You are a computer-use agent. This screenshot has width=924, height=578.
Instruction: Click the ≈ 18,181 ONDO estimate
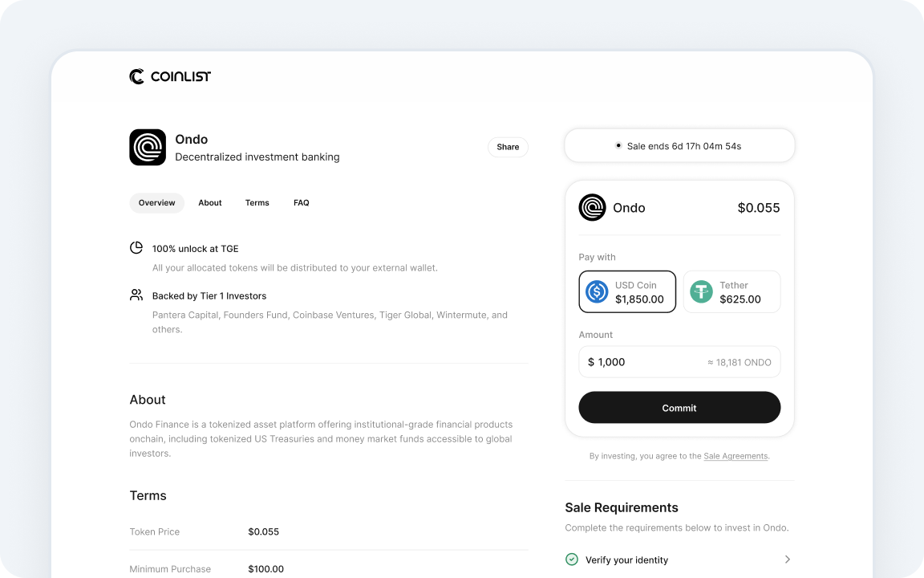pos(739,362)
